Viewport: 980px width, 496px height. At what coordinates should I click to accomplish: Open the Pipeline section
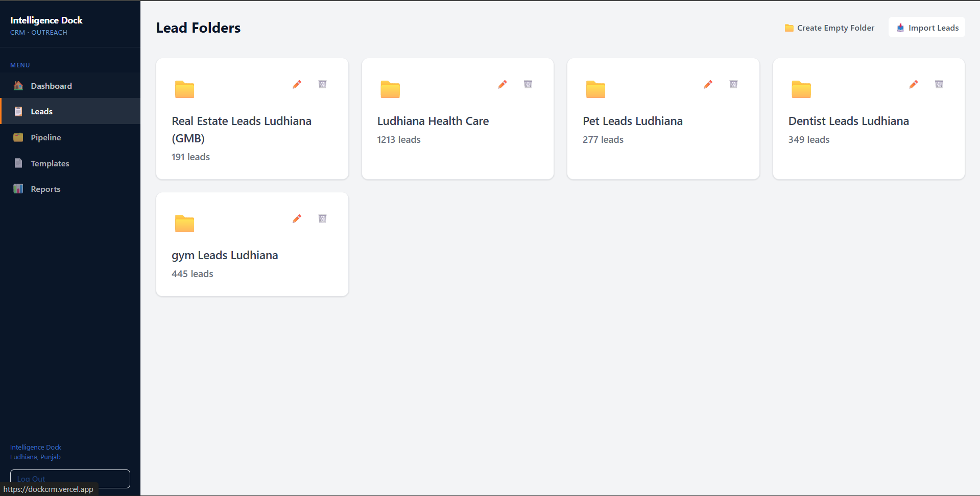70,137
